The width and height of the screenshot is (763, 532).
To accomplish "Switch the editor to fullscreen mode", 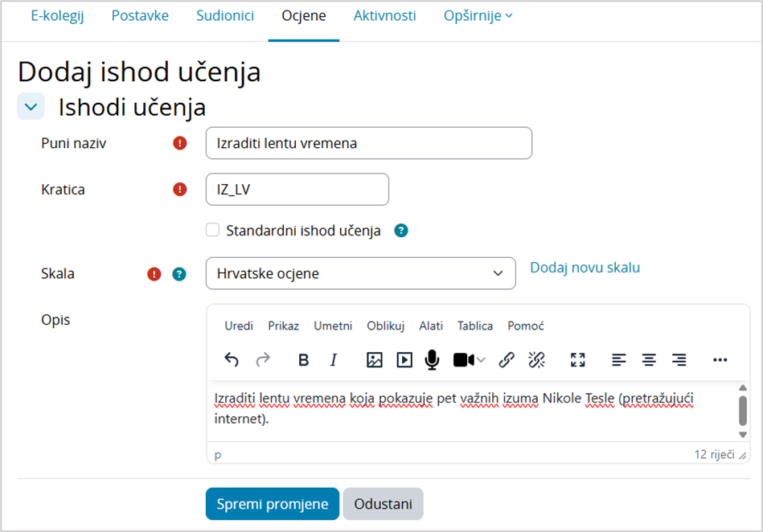I will tap(577, 360).
